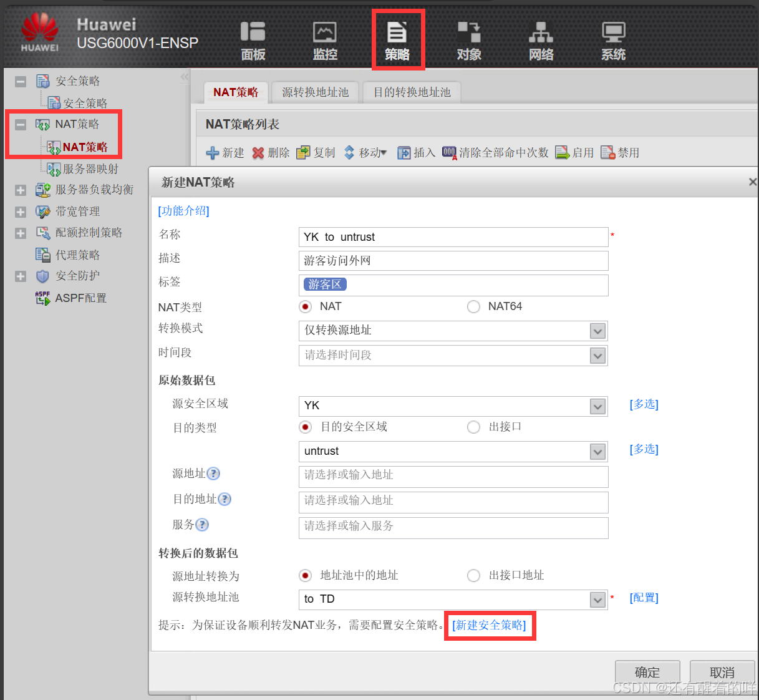Open the 功能介绍 link

183,211
